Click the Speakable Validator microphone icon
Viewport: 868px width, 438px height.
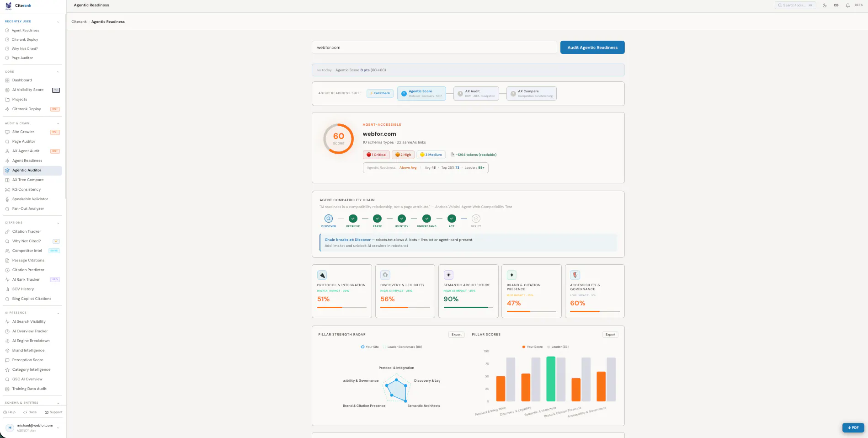(7, 199)
